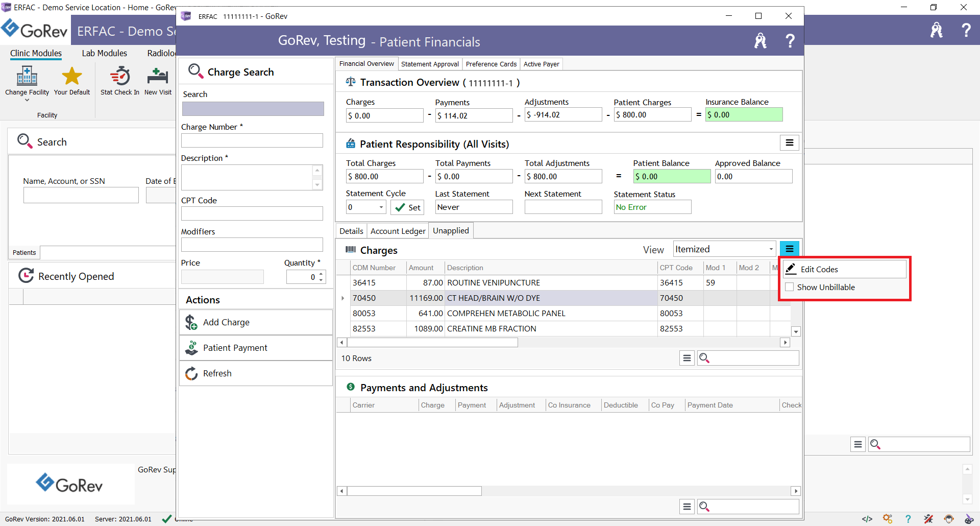The image size is (980, 526).
Task: Click main window grid search magnifier
Action: (x=875, y=444)
